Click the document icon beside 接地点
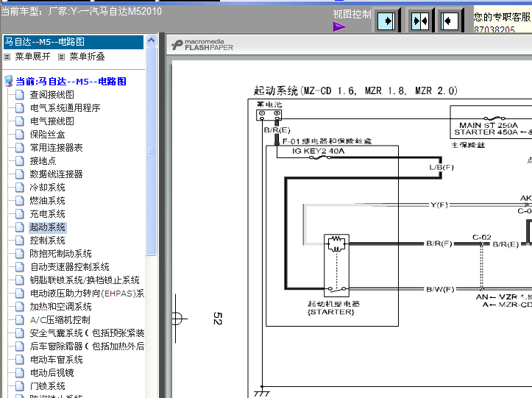 pos(20,161)
